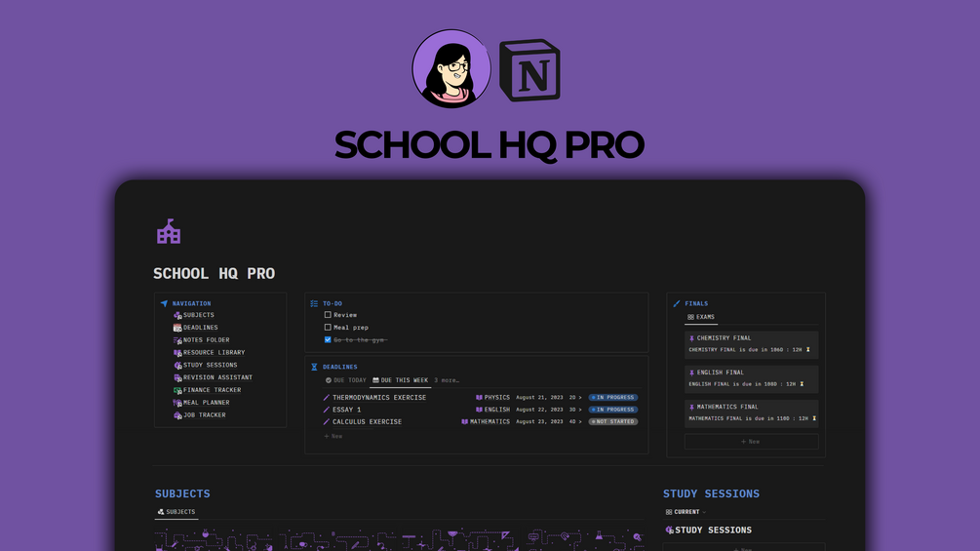Viewport: 980px width, 551px height.
Task: Open the Calculus Exercise deadline entry
Action: (367, 421)
